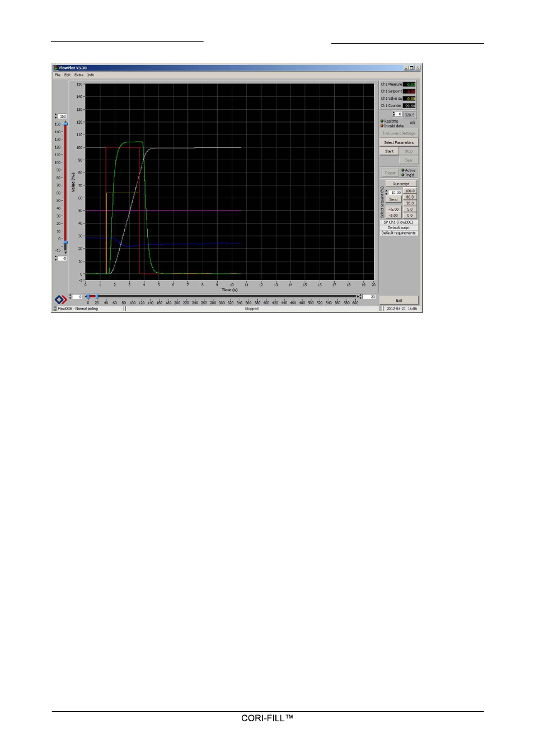
Task: Click the Stop button
Action: pos(409,151)
